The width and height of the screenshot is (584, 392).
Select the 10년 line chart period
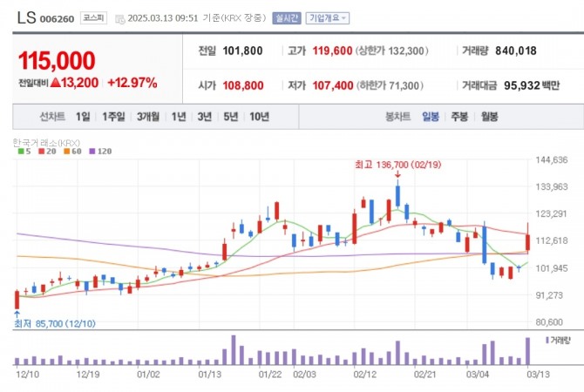tap(259, 117)
